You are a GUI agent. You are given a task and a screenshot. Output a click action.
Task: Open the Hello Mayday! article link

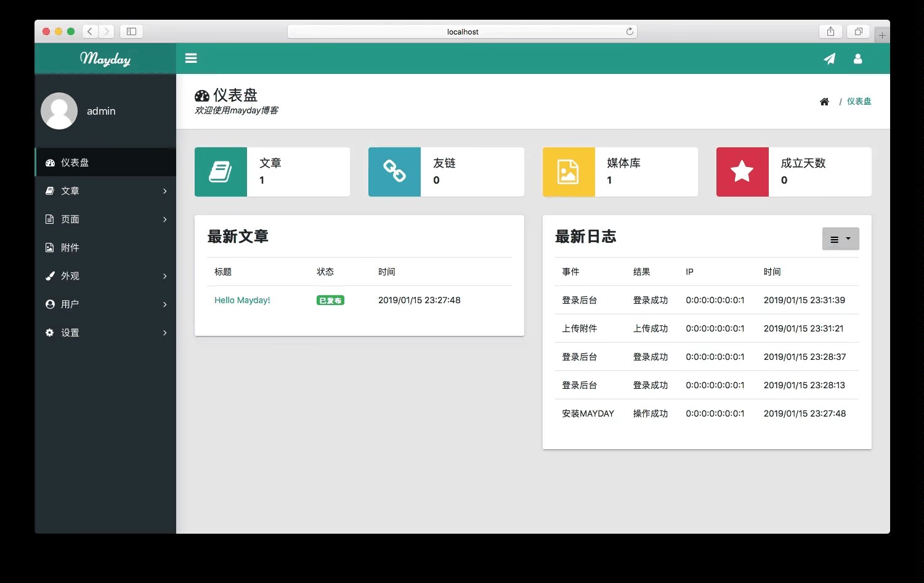coord(242,300)
